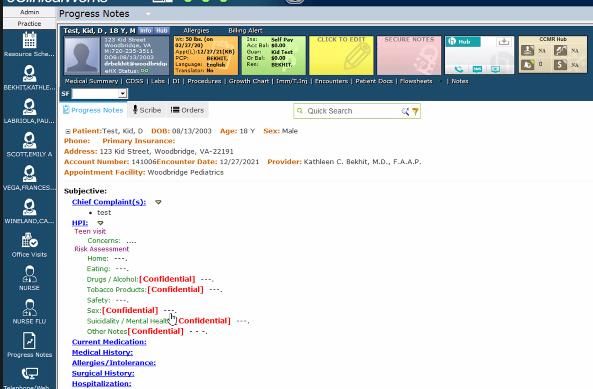Expand the Chief Complaint(s) arrow menu

[x=158, y=202]
